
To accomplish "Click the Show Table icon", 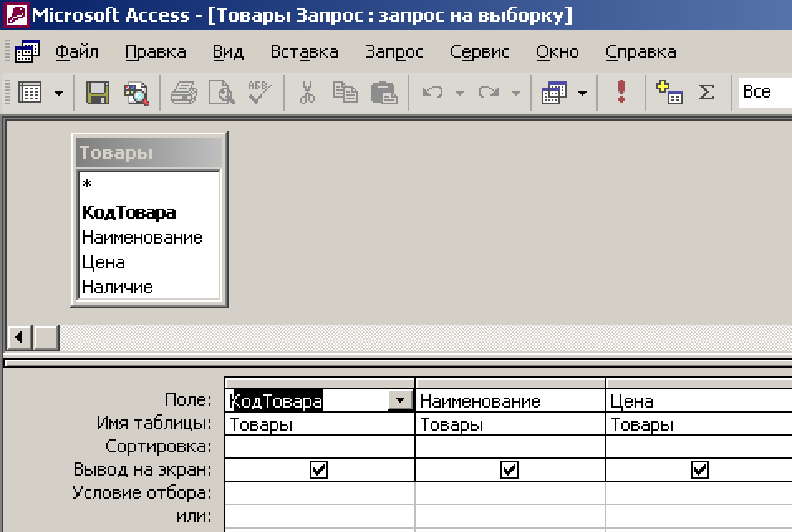I will tap(669, 93).
